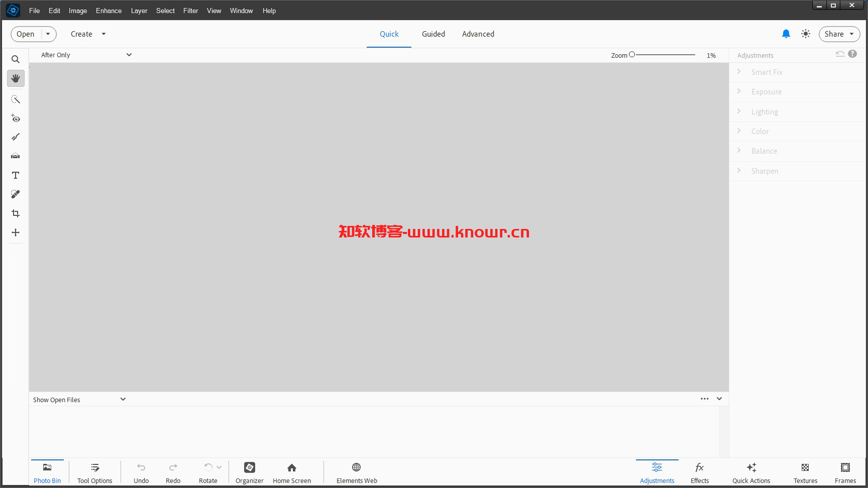Viewport: 868px width, 488px height.
Task: Click the Undo button
Action: tap(141, 473)
